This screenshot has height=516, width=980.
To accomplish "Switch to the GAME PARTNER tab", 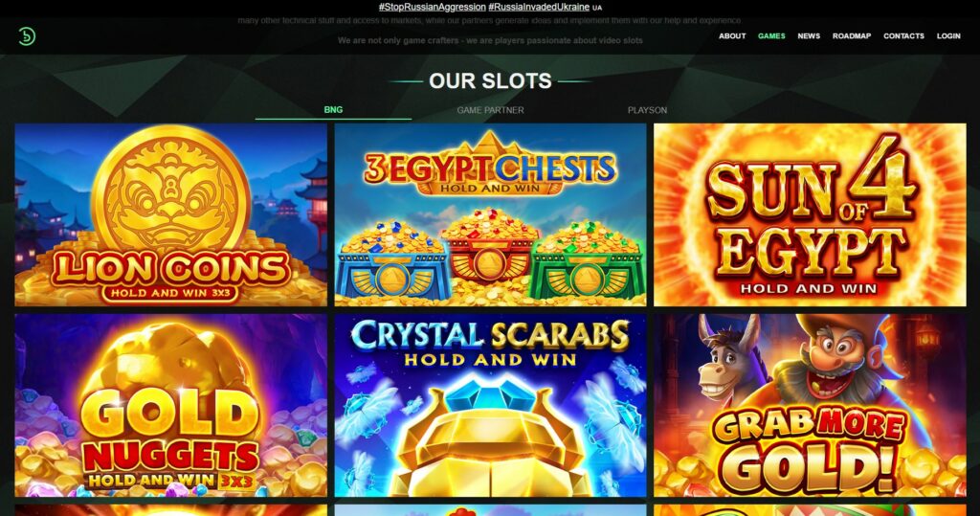I will point(490,110).
